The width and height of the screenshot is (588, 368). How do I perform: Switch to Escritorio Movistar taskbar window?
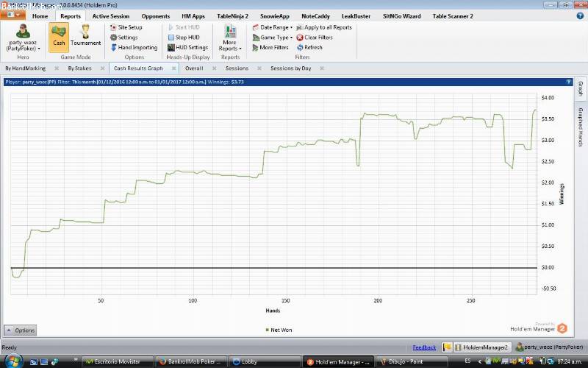pyautogui.click(x=118, y=361)
